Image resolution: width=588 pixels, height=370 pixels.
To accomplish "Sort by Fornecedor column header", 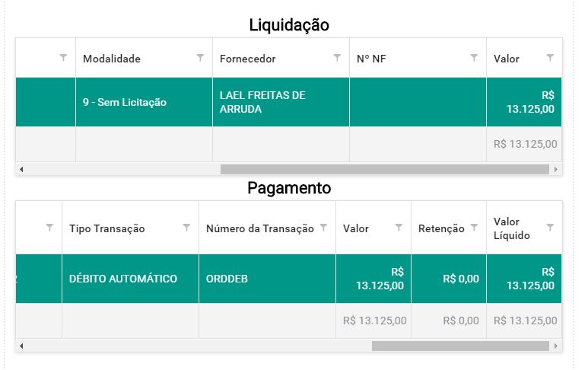I will click(x=247, y=59).
